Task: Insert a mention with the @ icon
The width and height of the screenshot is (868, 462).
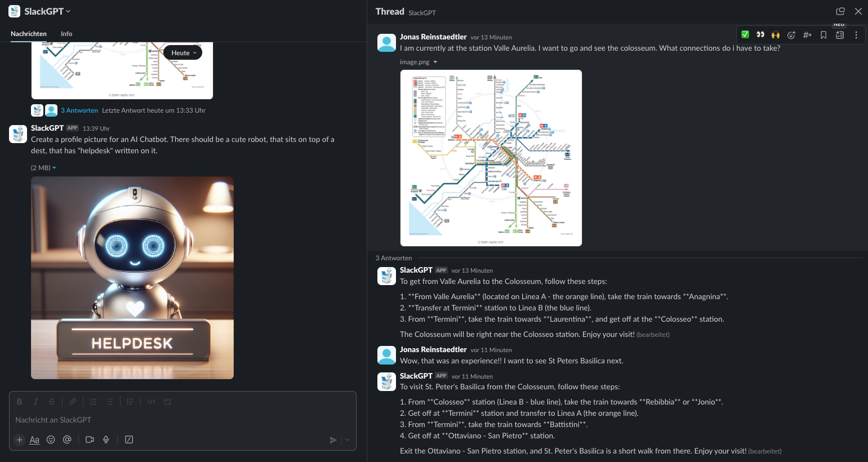Action: coord(67,439)
